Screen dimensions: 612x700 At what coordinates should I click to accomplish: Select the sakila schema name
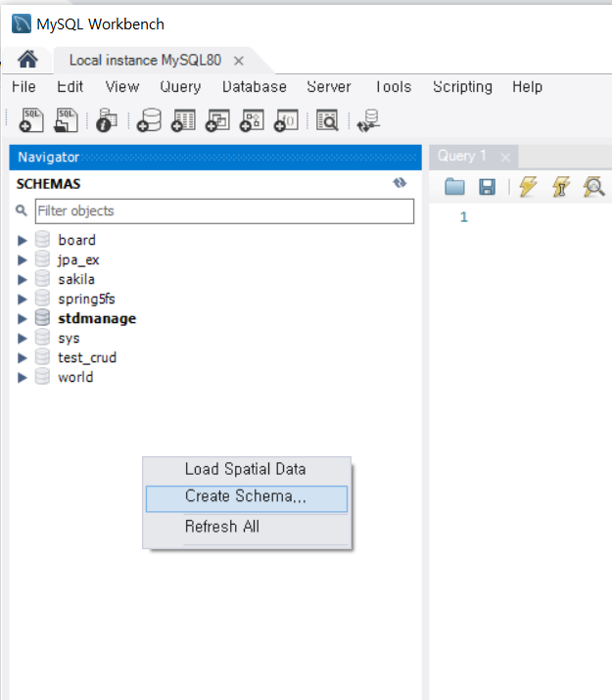click(76, 279)
